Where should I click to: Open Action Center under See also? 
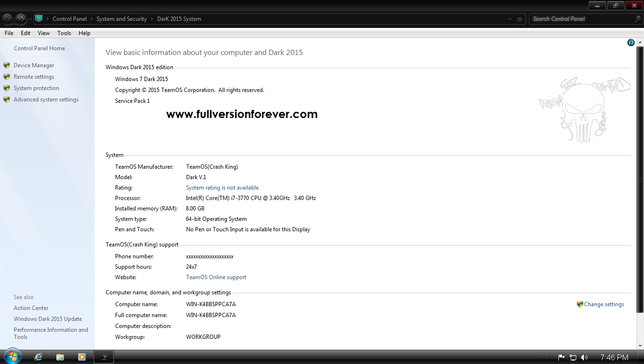pyautogui.click(x=31, y=308)
